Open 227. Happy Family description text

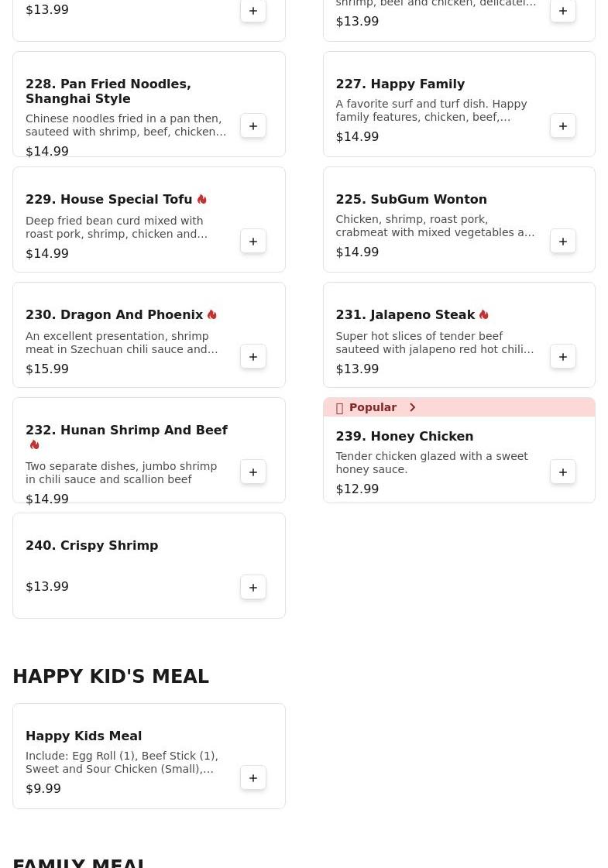[431, 111]
